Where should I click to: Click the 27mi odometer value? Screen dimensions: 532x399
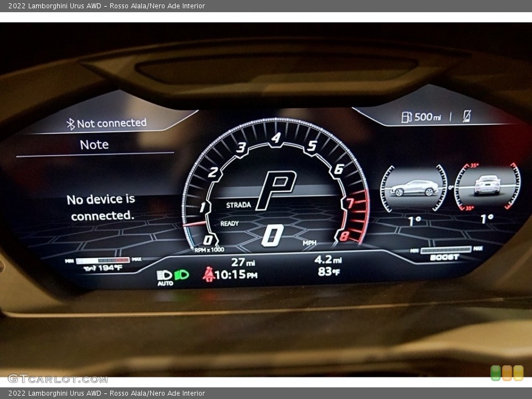[243, 262]
